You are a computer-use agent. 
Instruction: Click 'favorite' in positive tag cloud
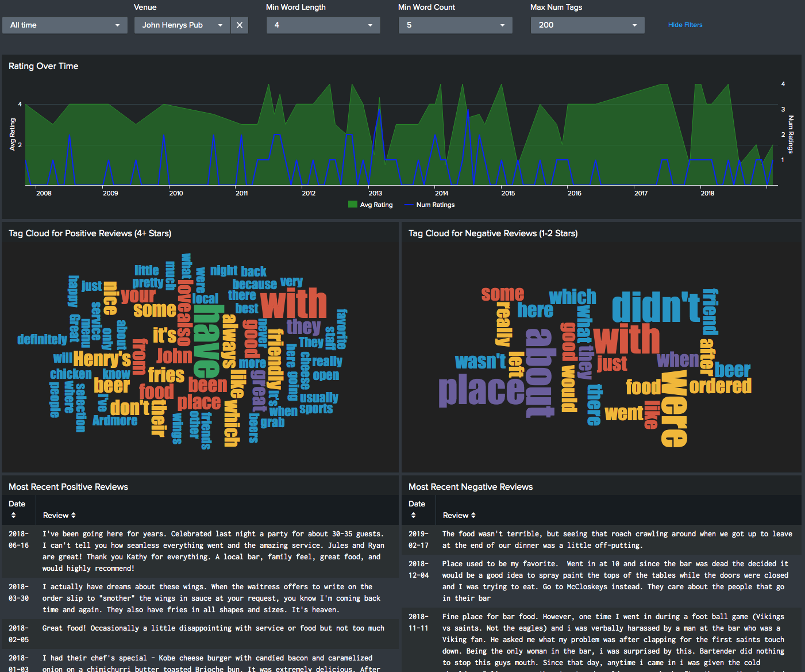(342, 329)
